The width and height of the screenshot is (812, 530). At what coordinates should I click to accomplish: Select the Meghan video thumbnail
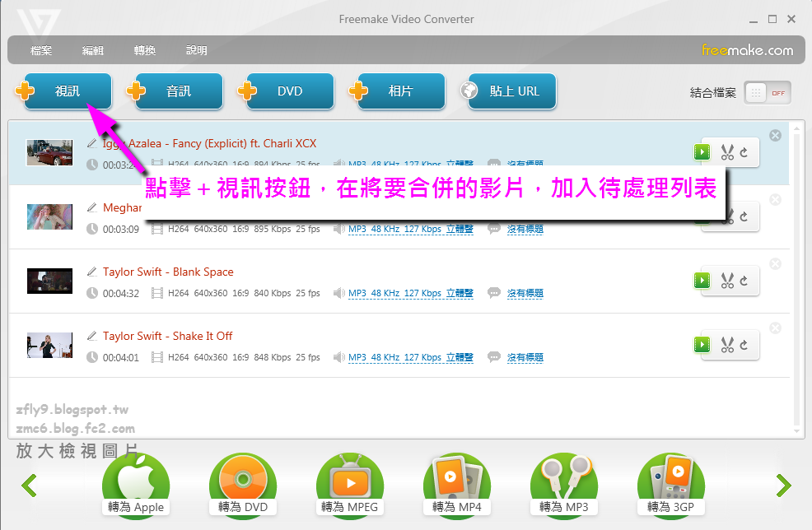pyautogui.click(x=49, y=217)
